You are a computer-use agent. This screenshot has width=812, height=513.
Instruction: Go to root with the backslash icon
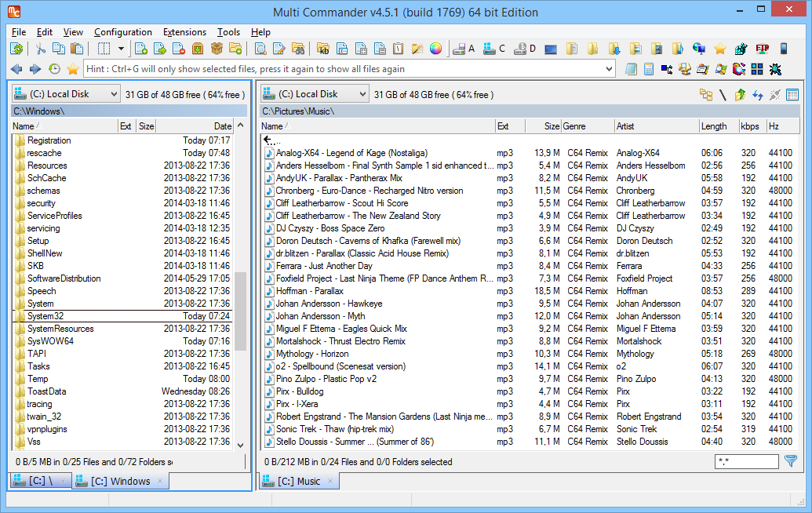[x=723, y=95]
